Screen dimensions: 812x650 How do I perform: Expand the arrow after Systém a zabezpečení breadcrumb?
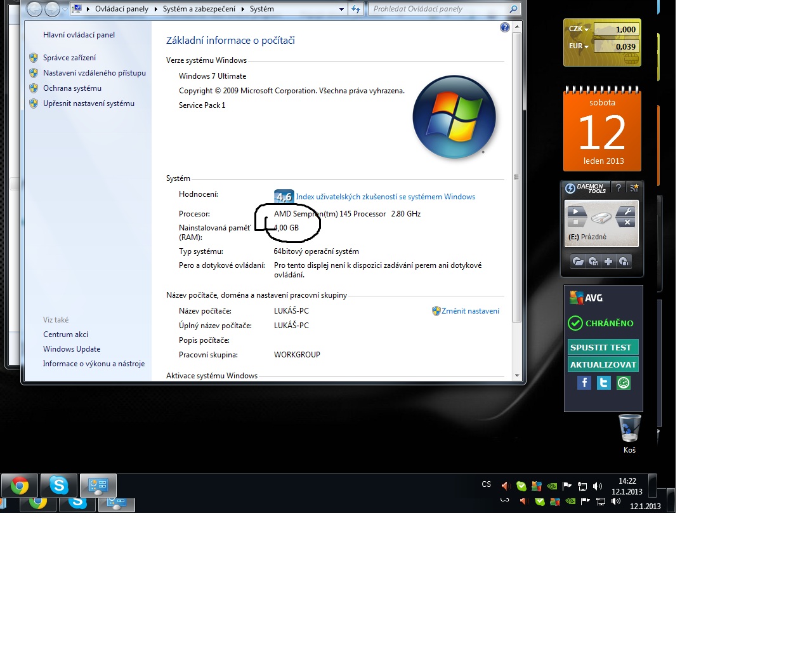point(242,9)
